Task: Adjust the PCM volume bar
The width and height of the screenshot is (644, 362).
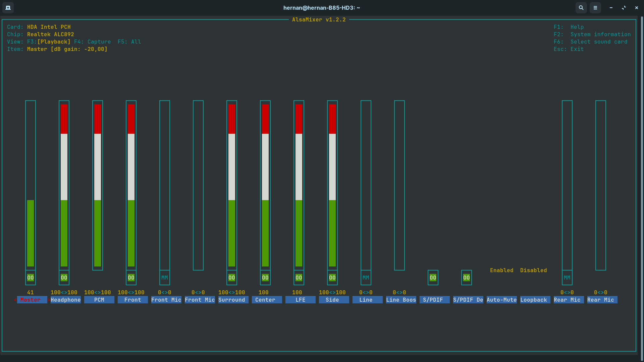Action: pyautogui.click(x=98, y=185)
